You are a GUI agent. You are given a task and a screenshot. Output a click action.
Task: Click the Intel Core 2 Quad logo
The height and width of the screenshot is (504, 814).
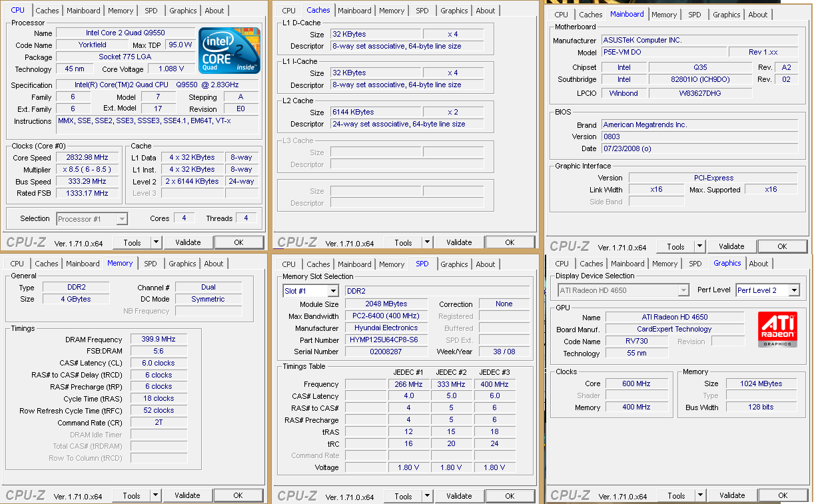click(228, 50)
